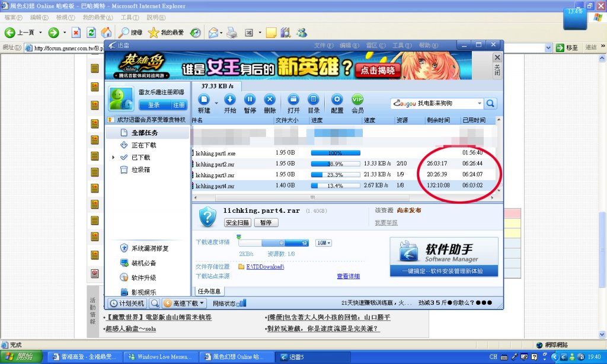Image resolution: width=607 pixels, height=364 pixels.
Task: Open 软件升级 in Xunlei sidebar
Action: point(139,277)
